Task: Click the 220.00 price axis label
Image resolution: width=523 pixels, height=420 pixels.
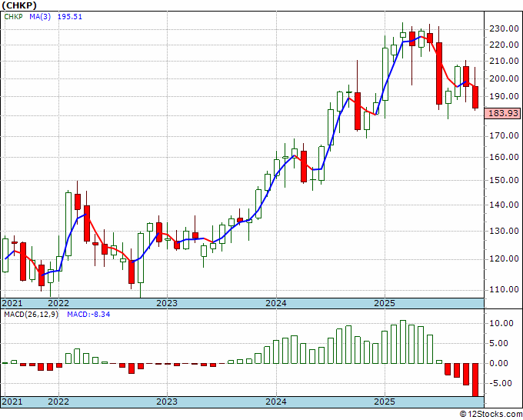Action: click(504, 45)
